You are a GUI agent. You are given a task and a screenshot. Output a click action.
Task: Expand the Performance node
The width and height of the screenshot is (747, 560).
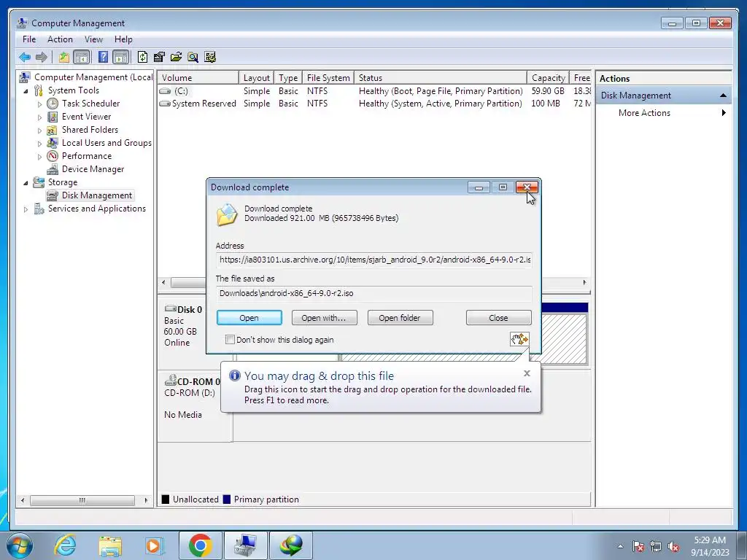[x=39, y=156]
